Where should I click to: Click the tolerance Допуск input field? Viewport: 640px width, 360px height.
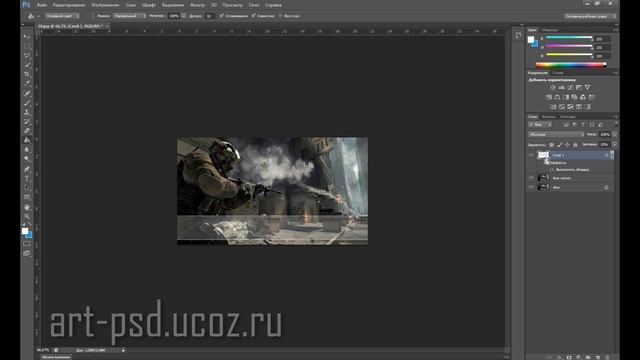[x=209, y=16]
